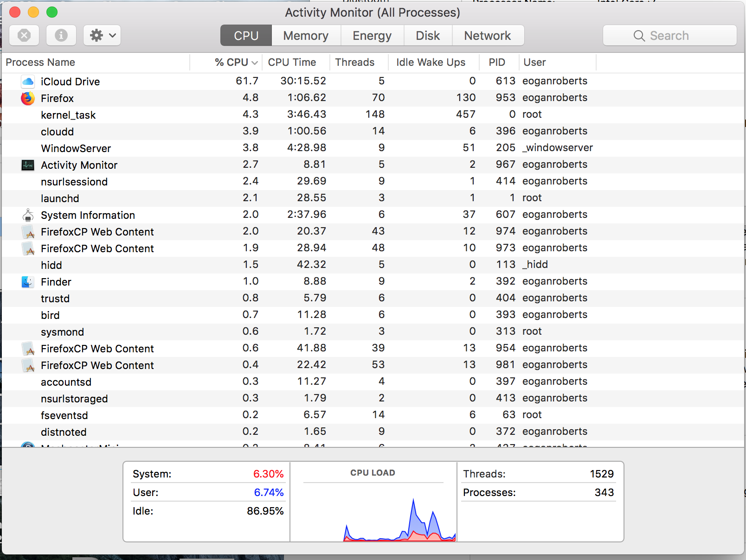Select the sysmond process row
Viewport: 746px width, 560px height.
point(373,332)
